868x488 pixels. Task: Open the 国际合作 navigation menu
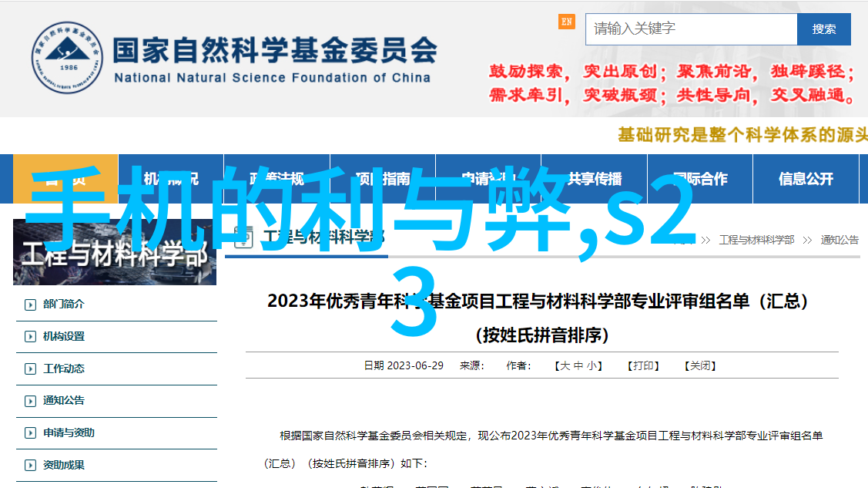click(x=700, y=179)
